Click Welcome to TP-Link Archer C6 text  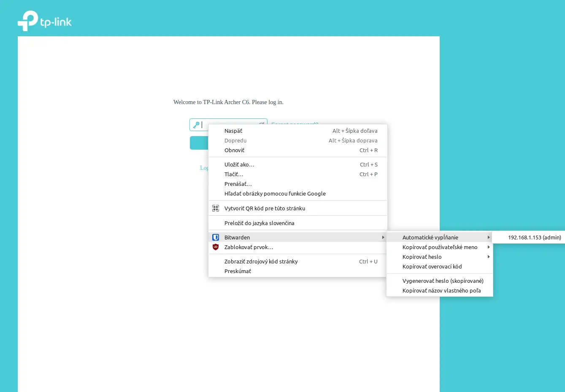tap(228, 102)
